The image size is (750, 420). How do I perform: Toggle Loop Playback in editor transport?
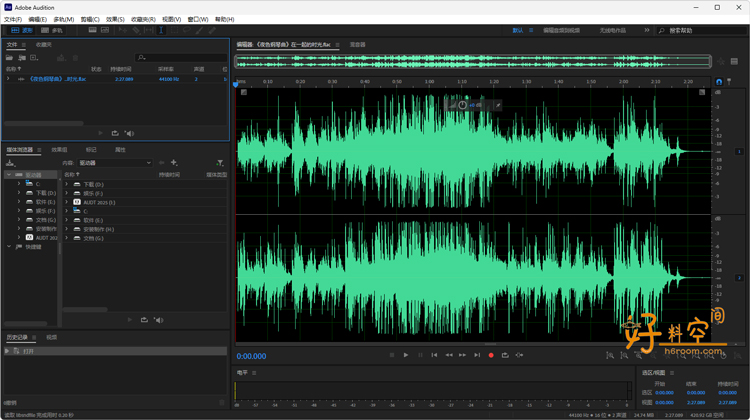coord(505,355)
